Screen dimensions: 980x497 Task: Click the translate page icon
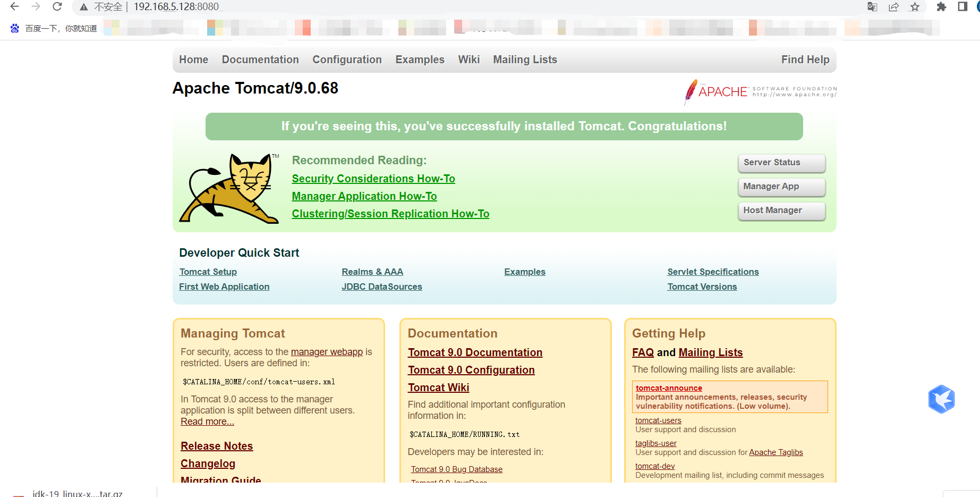tap(872, 7)
